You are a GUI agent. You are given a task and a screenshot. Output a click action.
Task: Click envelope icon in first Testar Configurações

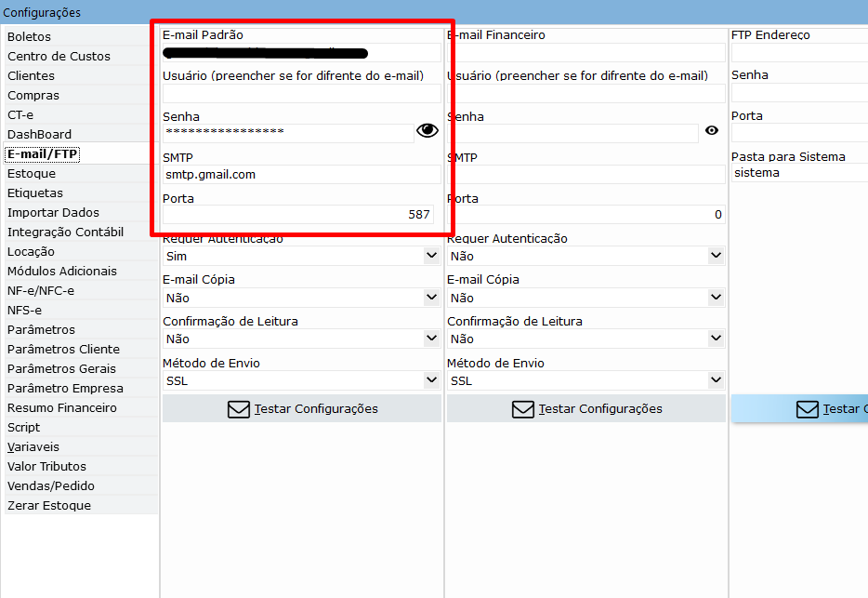[x=239, y=409]
